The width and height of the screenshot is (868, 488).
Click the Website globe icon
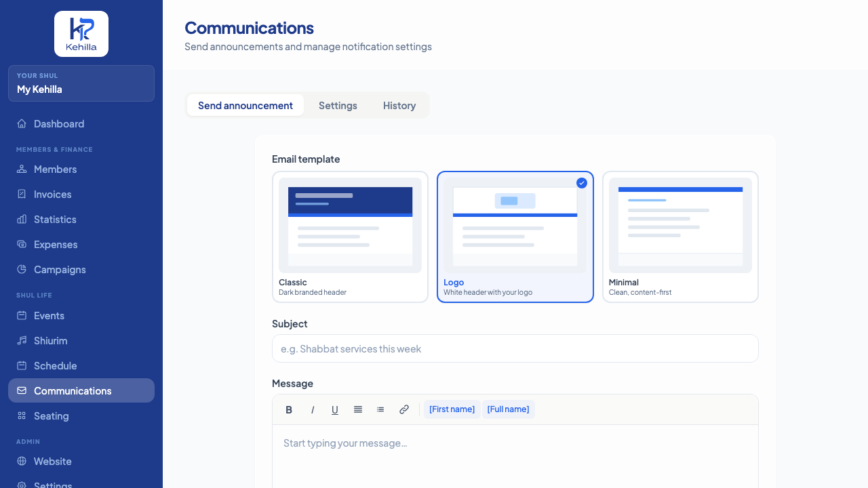click(22, 461)
